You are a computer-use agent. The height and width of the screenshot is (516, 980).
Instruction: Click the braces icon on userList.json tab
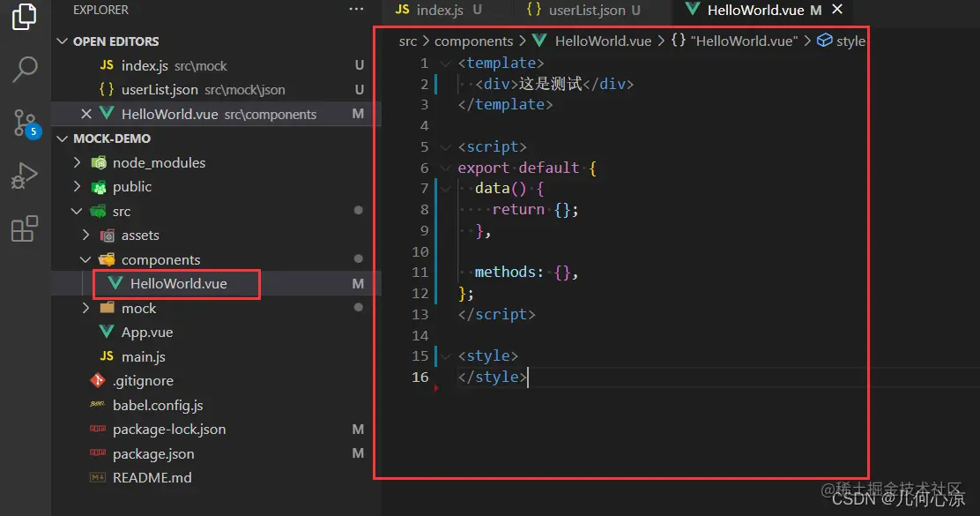click(534, 10)
